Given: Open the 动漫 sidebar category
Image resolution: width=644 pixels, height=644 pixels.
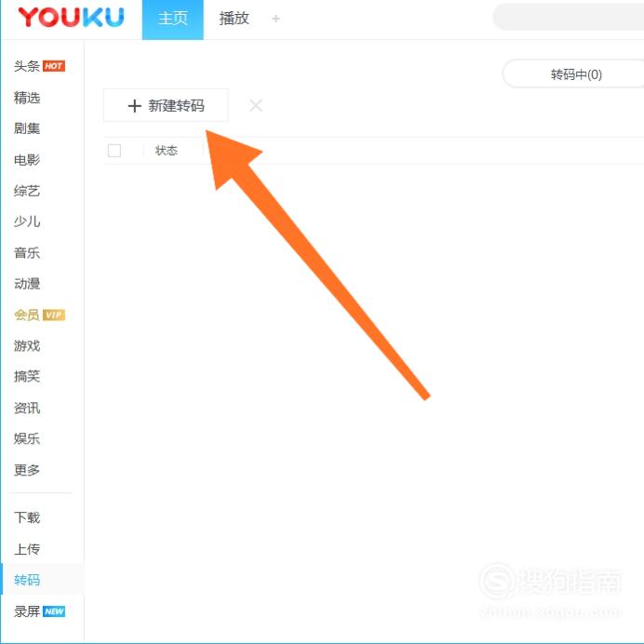Looking at the screenshot, I should [27, 284].
